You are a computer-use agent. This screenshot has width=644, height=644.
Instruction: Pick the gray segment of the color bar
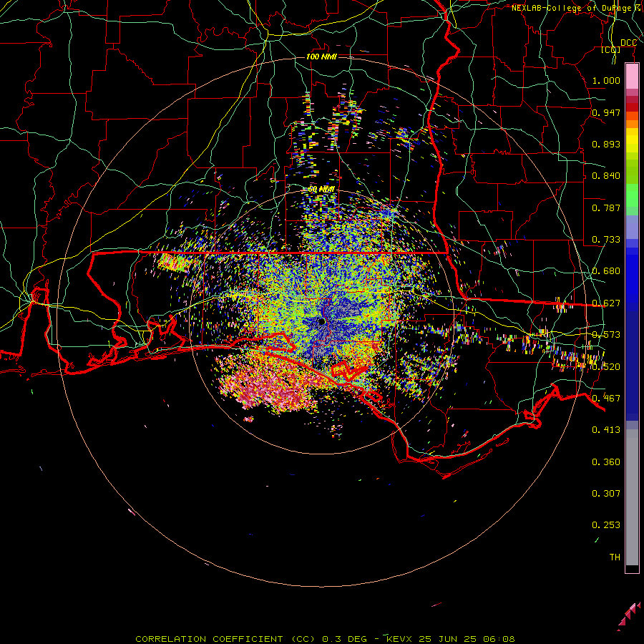632,497
